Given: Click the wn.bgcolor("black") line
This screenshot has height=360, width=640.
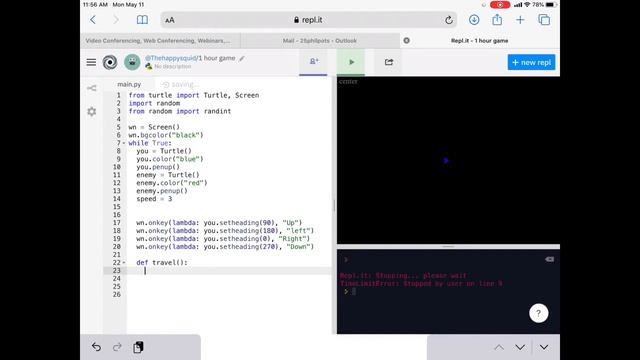Looking at the screenshot, I should tap(166, 135).
